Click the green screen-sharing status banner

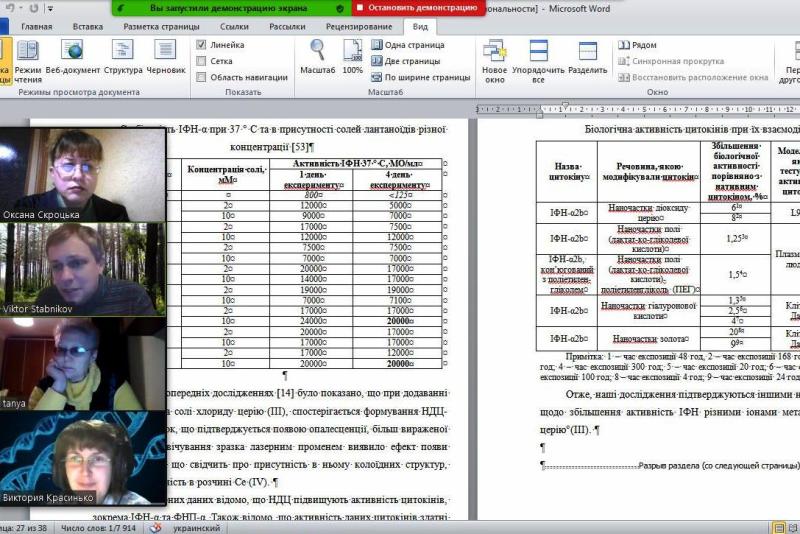[232, 8]
